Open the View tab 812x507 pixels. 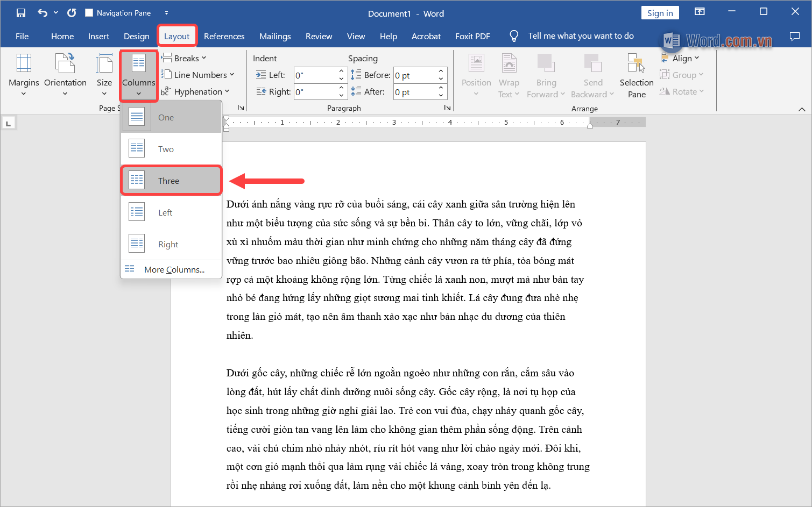pyautogui.click(x=356, y=36)
